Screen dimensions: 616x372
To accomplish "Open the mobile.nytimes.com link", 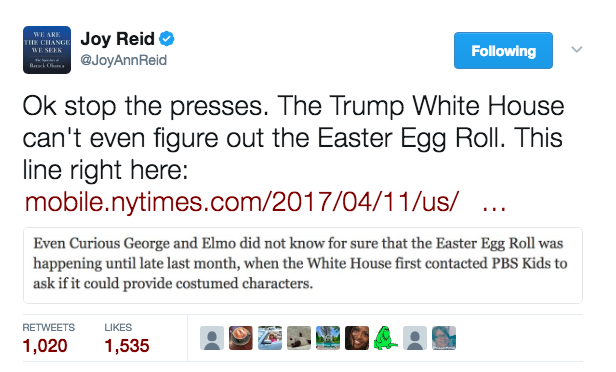I will tap(265, 202).
